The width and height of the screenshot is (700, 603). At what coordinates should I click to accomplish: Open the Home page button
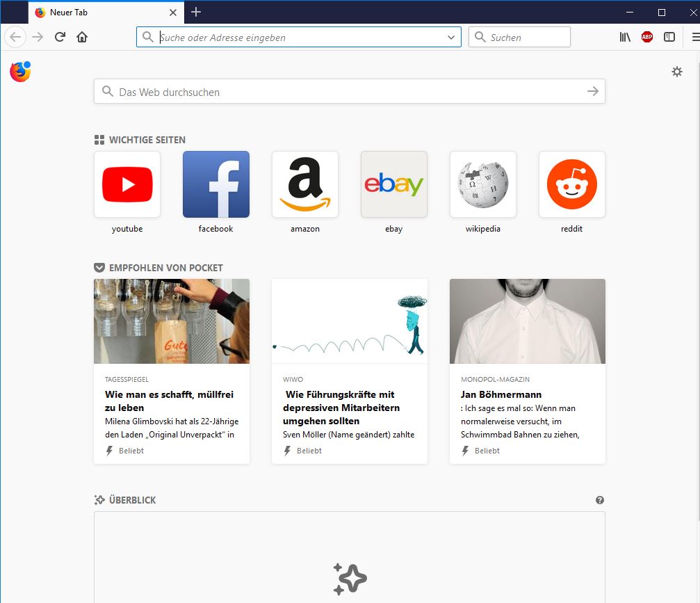tap(82, 37)
